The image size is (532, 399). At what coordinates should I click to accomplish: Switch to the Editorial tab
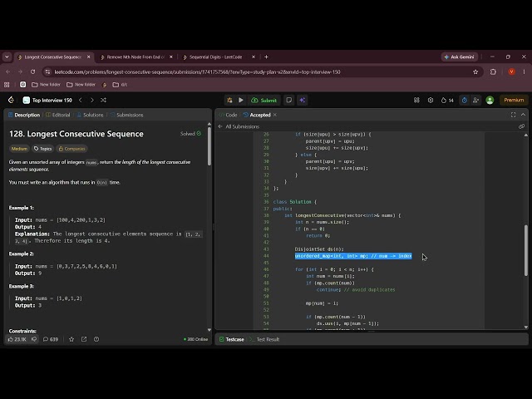click(58, 115)
